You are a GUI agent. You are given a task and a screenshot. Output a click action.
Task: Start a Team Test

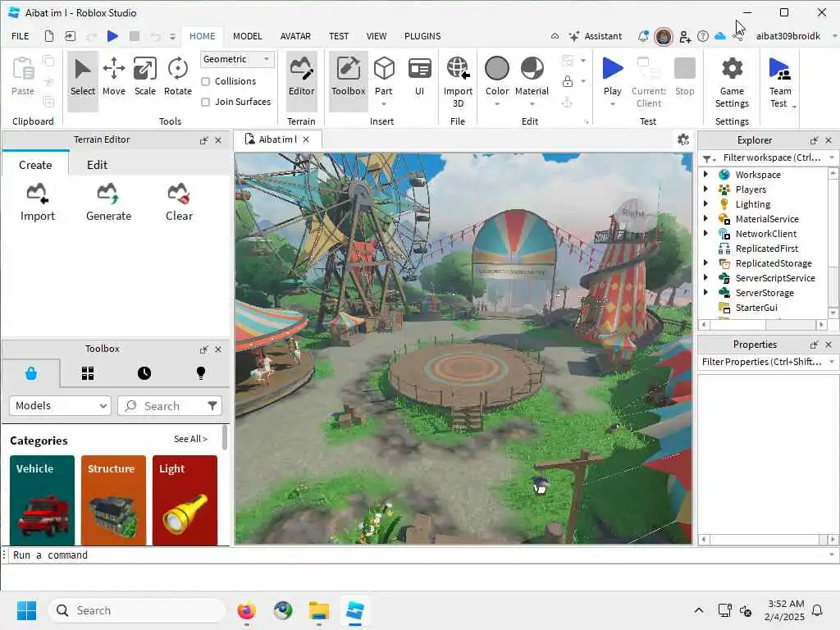tap(780, 81)
